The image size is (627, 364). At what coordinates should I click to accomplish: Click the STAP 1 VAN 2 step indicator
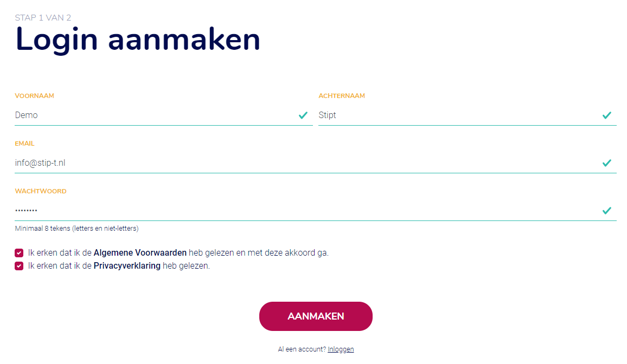43,17
